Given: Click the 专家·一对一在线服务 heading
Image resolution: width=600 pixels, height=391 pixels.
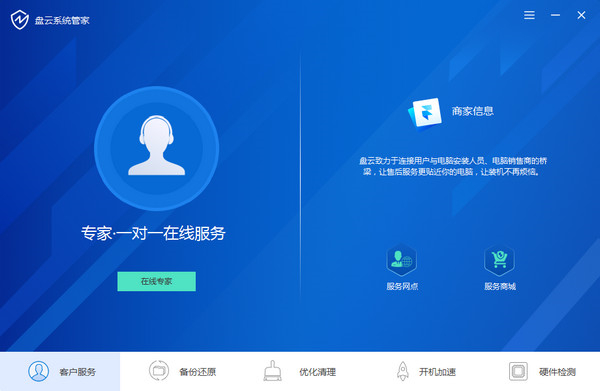Looking at the screenshot, I should click(x=153, y=233).
